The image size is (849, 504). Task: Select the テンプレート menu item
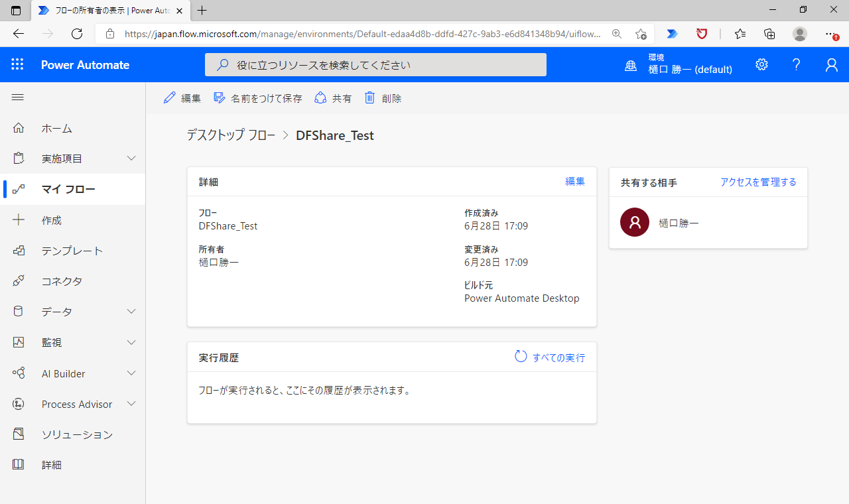coord(73,251)
